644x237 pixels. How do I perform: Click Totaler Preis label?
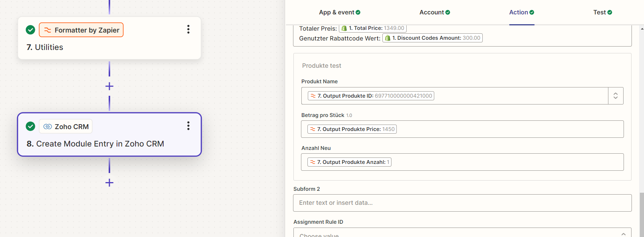pos(318,28)
